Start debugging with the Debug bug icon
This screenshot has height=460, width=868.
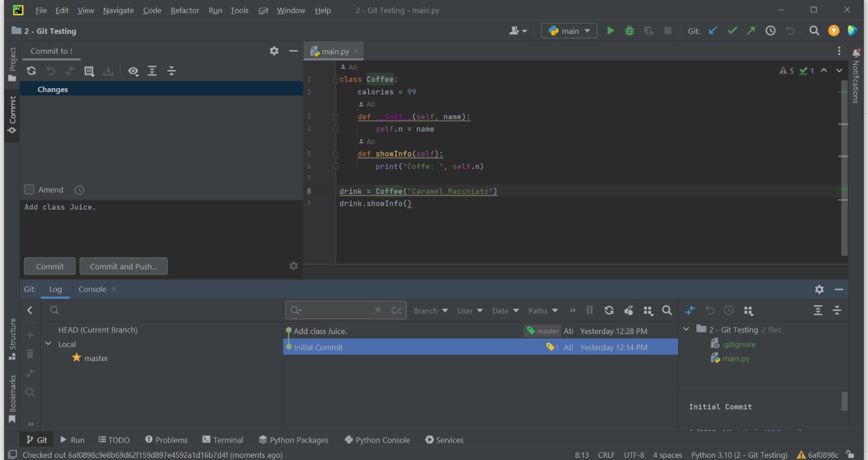click(629, 31)
